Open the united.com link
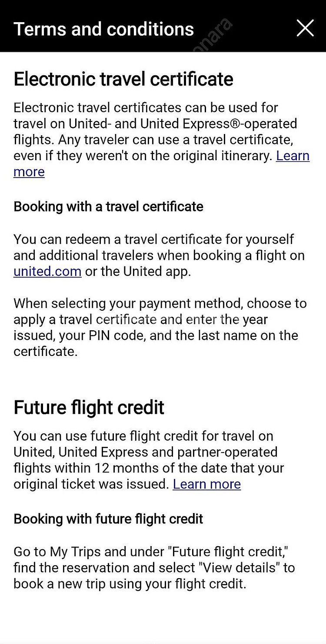Screen dimensions: 326x644 [x=47, y=272]
